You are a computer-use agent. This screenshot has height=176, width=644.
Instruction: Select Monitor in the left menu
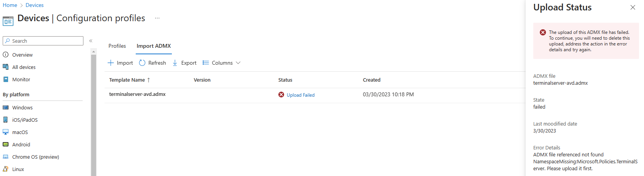tap(21, 79)
